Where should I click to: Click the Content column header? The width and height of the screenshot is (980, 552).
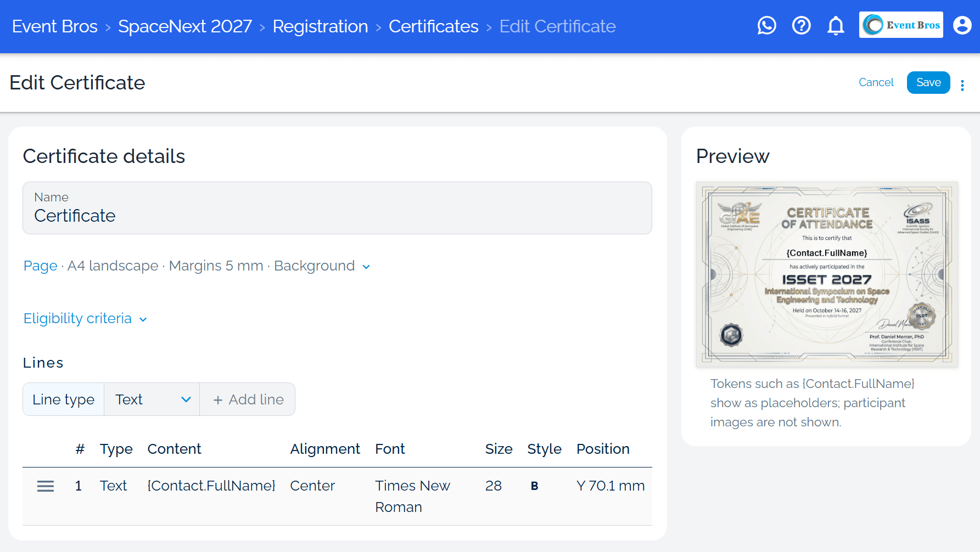174,449
